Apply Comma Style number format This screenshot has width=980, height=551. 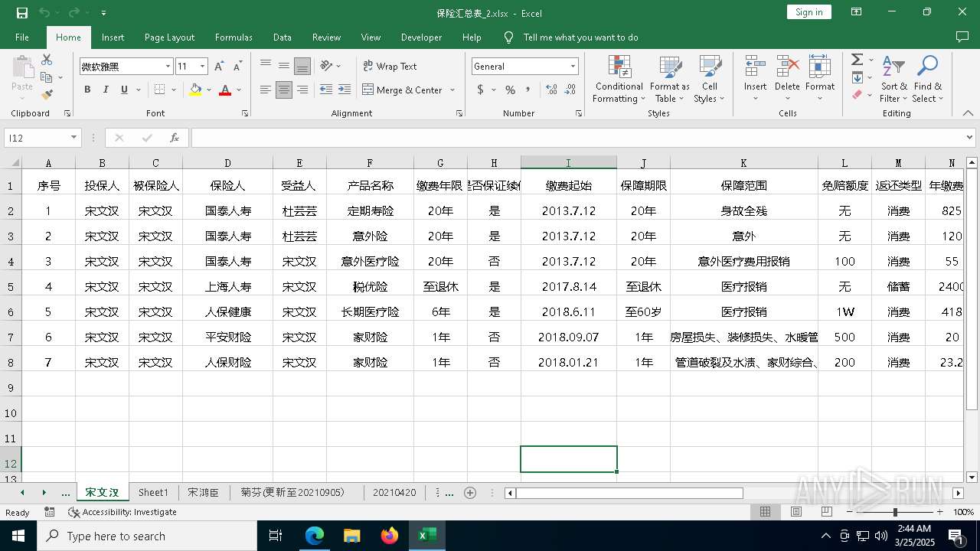[528, 90]
